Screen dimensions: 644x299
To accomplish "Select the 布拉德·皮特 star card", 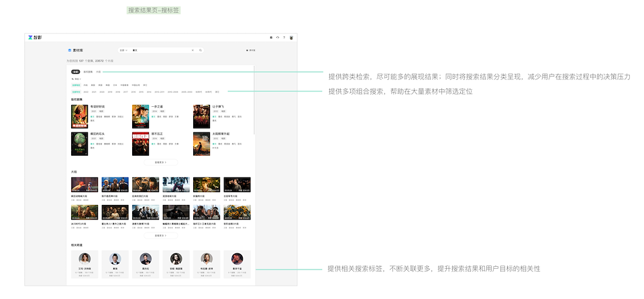I will click(207, 264).
